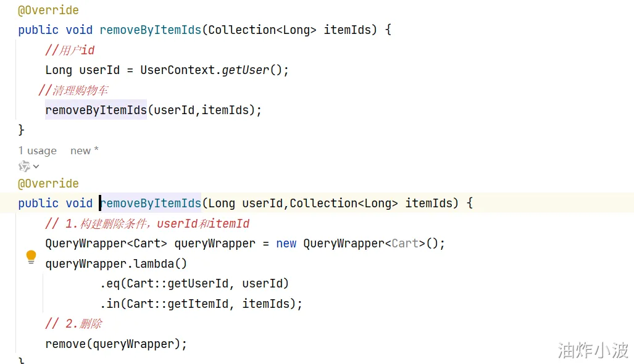Viewport: 634px width, 364px height.
Task: Click the Cart::getUserId method reference
Action: 178,284
